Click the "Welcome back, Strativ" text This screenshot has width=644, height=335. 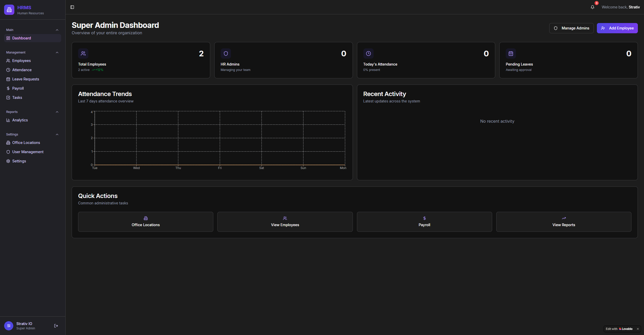tap(621, 7)
